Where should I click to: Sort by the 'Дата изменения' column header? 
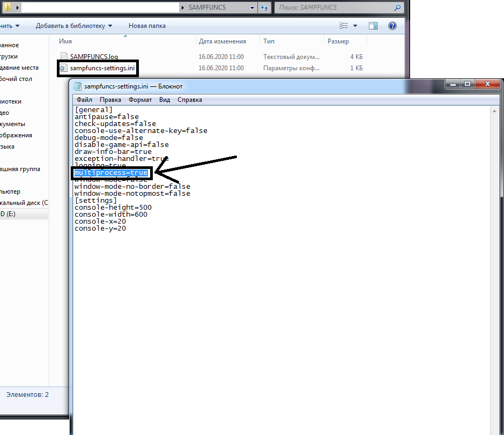222,41
